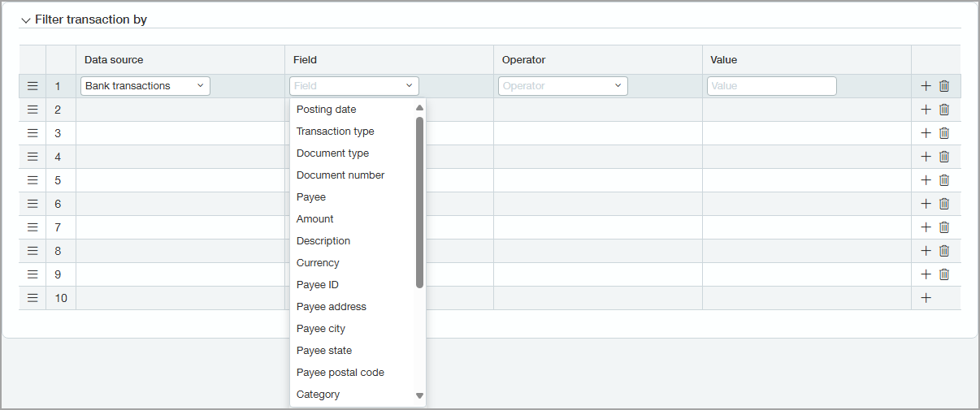Click the trash icon on row 9

tap(944, 274)
